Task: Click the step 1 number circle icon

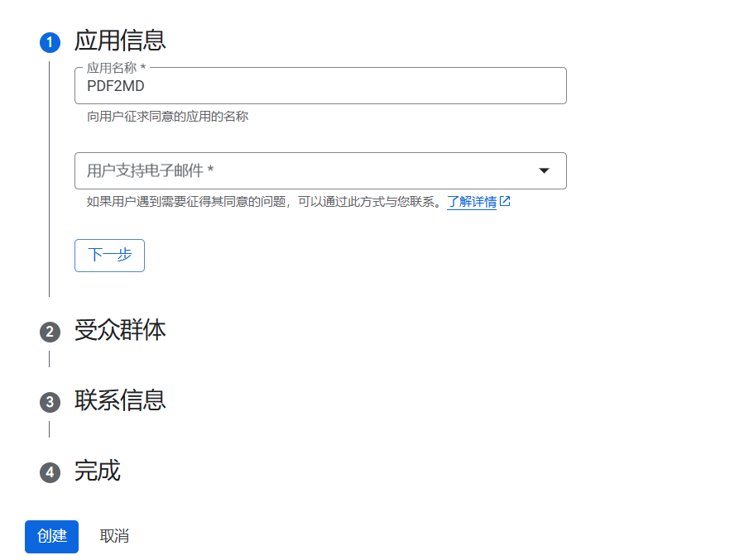Action: (x=50, y=42)
